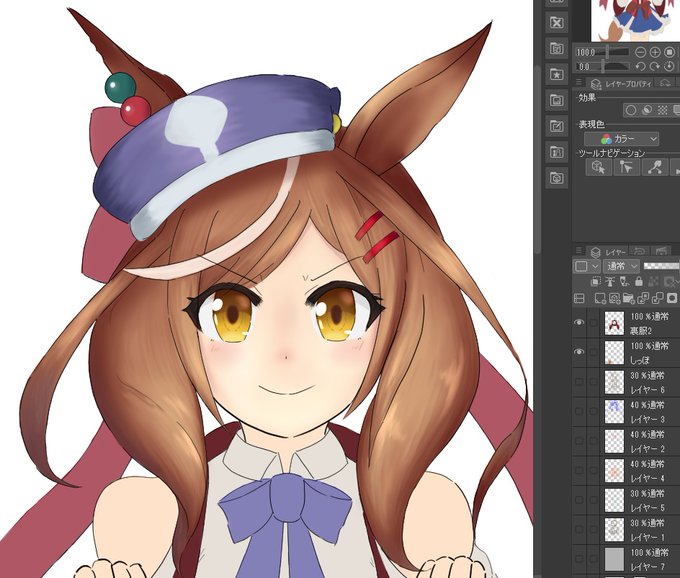Zoom out in the Navigator panel
Screen dimensions: 680x578
pos(640,52)
